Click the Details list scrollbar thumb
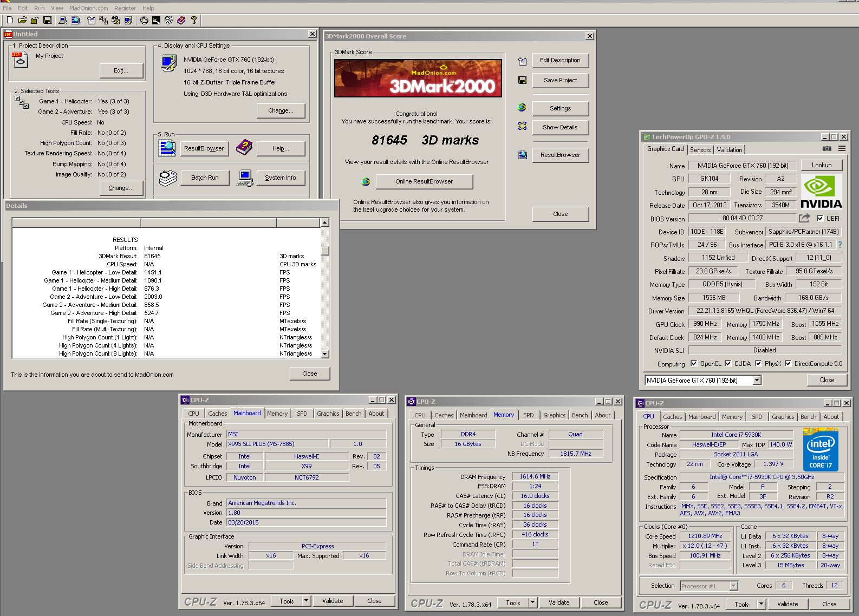Screen dimensions: 859x616 click(325, 251)
